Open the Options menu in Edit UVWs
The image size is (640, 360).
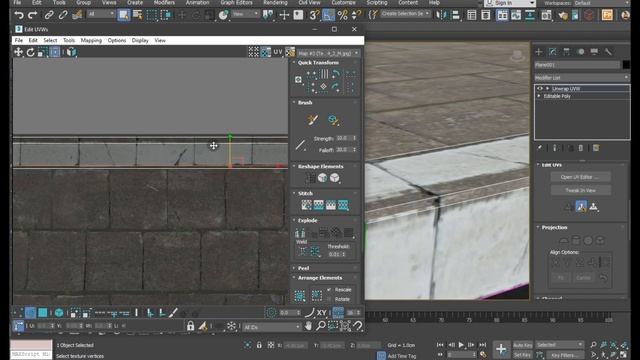tap(117, 40)
